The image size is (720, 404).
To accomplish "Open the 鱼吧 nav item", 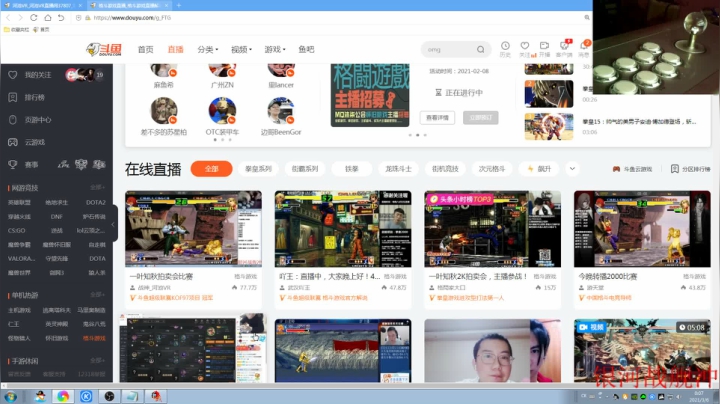I will 306,49.
